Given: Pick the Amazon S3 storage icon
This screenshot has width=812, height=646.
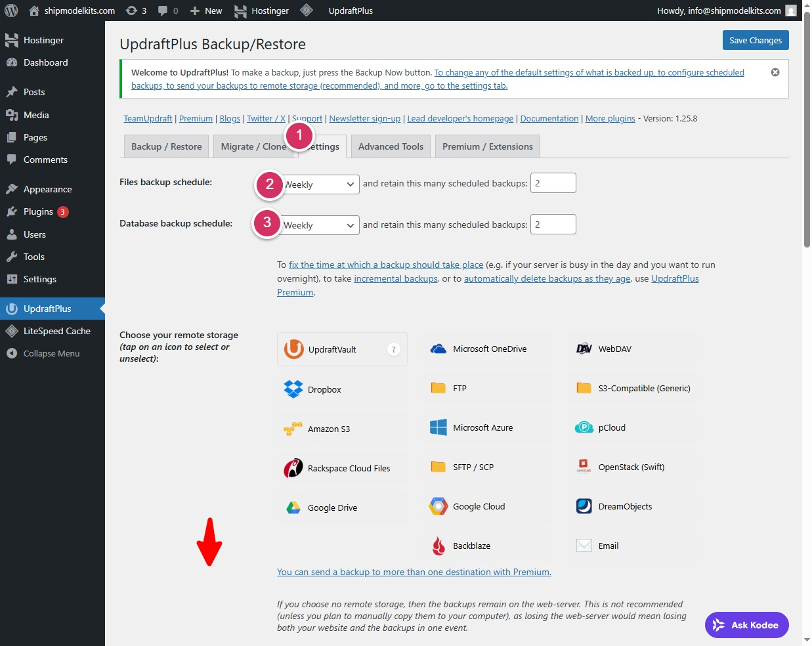Looking at the screenshot, I should click(x=293, y=429).
